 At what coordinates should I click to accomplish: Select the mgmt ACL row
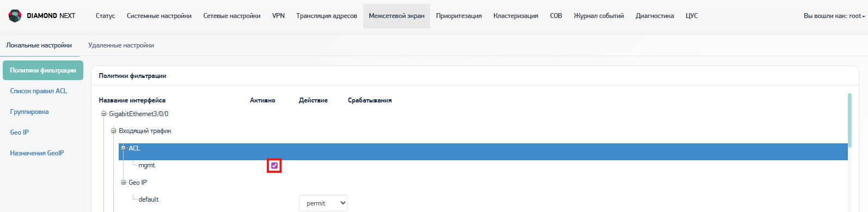146,165
